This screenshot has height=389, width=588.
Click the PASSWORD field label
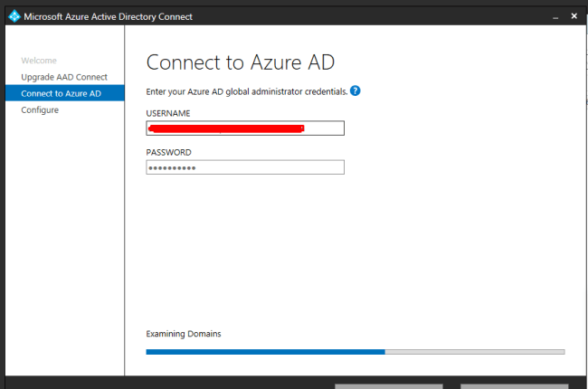click(168, 152)
